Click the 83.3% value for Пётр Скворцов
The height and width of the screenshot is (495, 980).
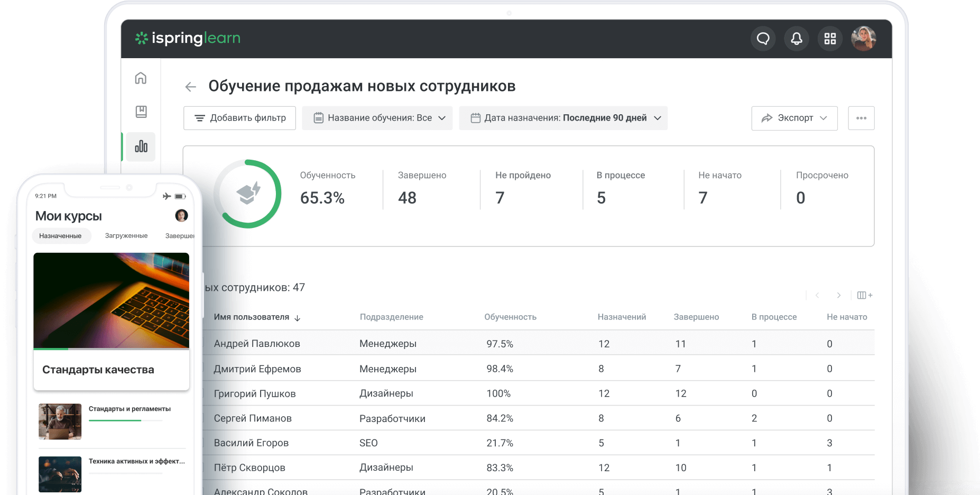[500, 467]
